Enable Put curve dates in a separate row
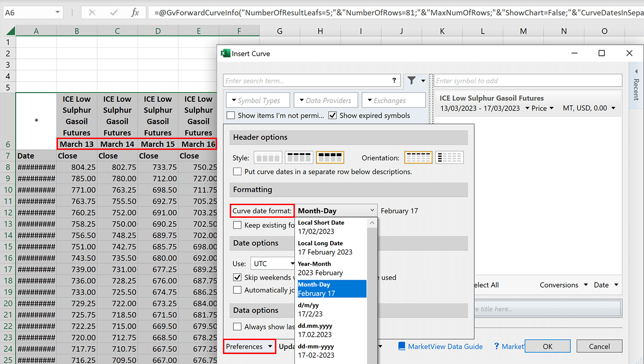 237,172
